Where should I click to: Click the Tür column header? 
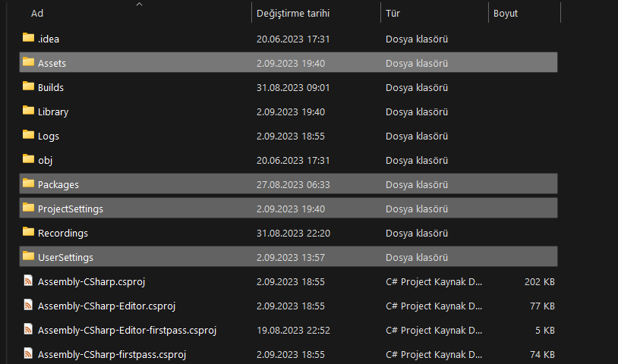click(x=393, y=14)
